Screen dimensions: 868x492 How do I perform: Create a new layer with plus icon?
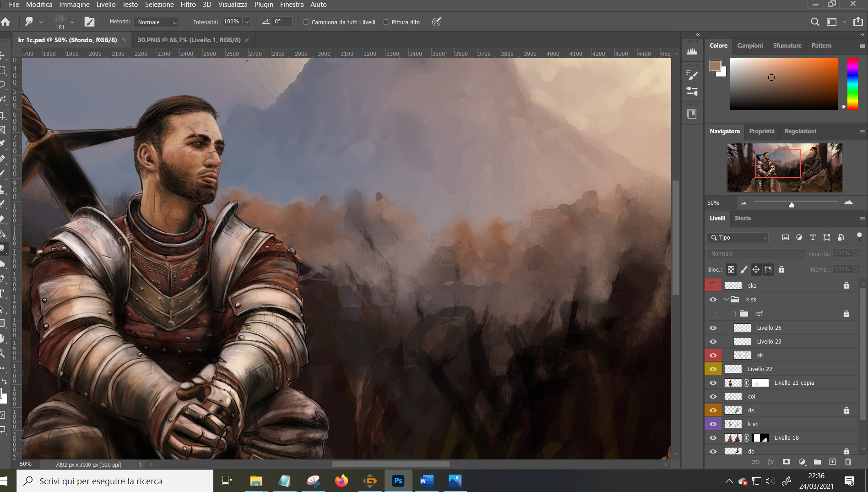tap(832, 462)
